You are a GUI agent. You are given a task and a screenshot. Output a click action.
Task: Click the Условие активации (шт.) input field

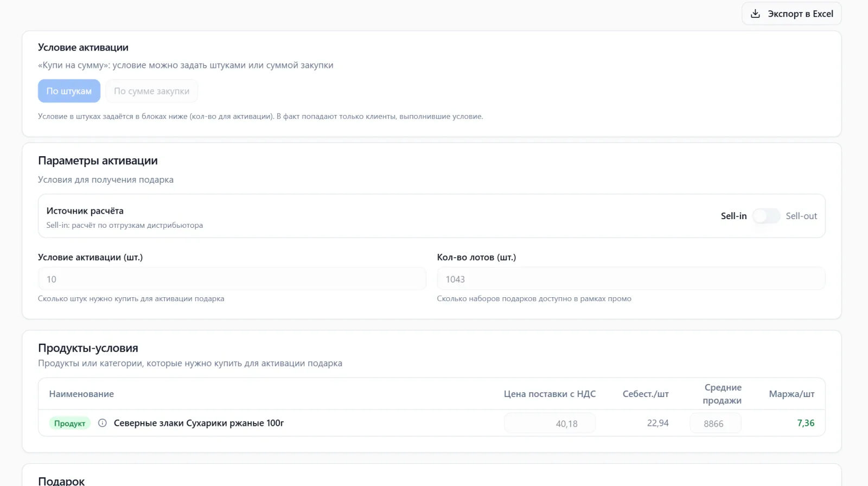[232, 279]
